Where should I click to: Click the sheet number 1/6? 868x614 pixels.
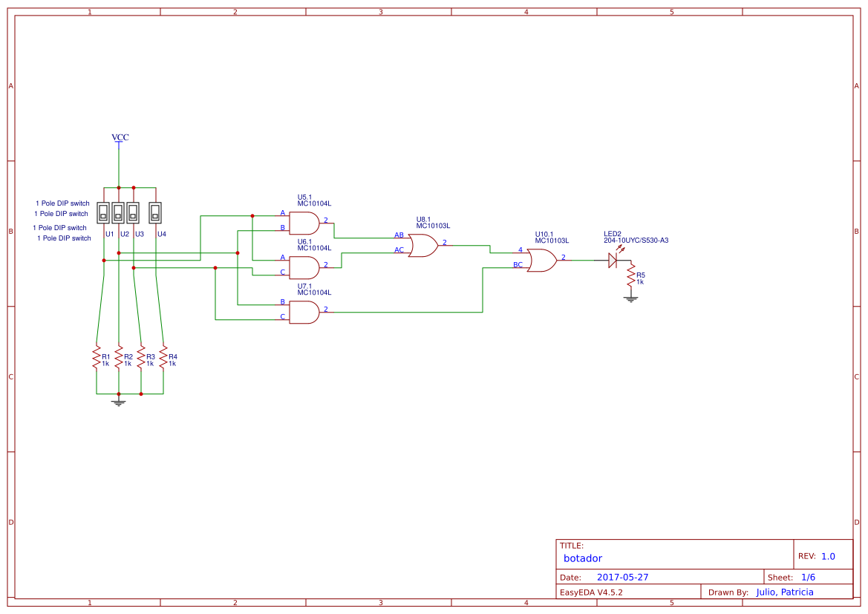[x=809, y=576]
